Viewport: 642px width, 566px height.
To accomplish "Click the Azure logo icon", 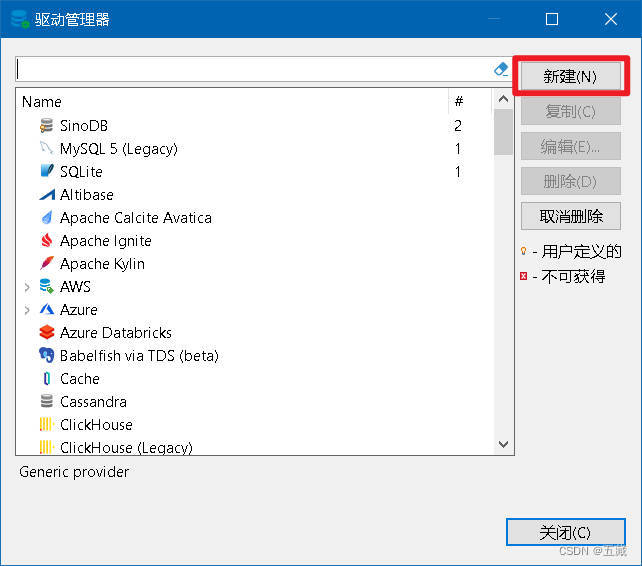I will 47,309.
